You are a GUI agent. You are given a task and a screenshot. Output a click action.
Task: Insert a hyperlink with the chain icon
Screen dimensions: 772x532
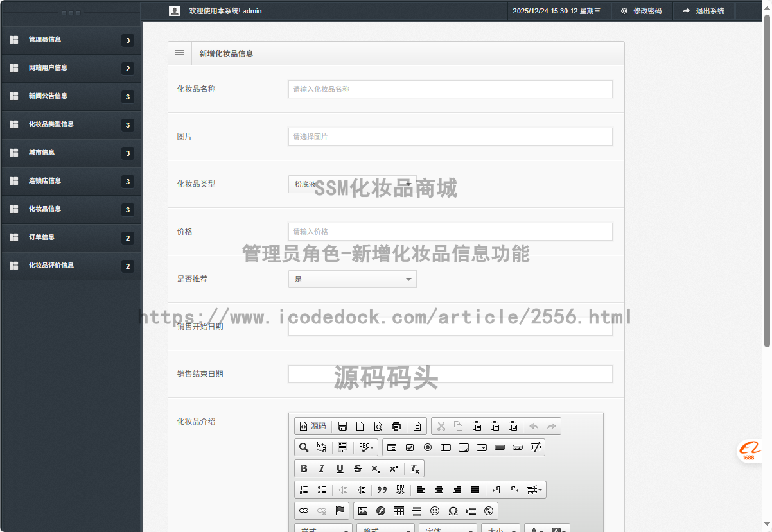click(303, 511)
